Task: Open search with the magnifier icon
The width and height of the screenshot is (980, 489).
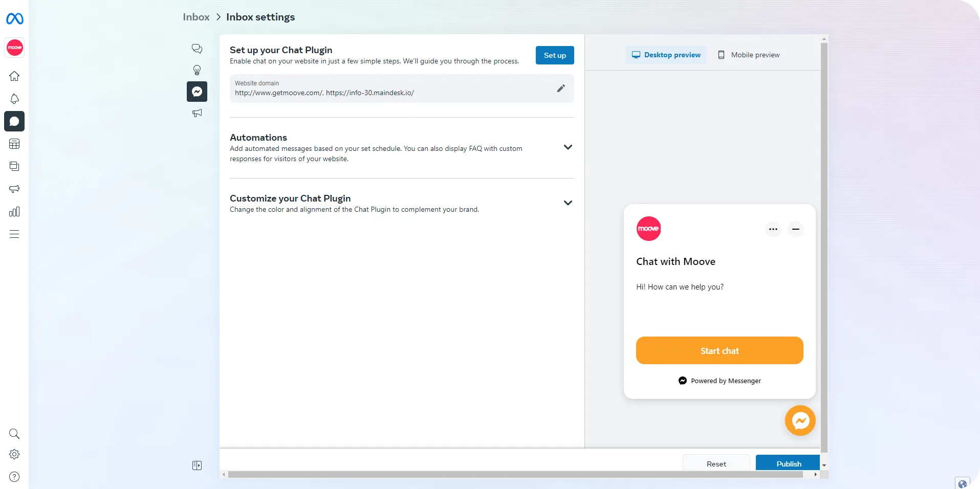Action: pos(14,434)
